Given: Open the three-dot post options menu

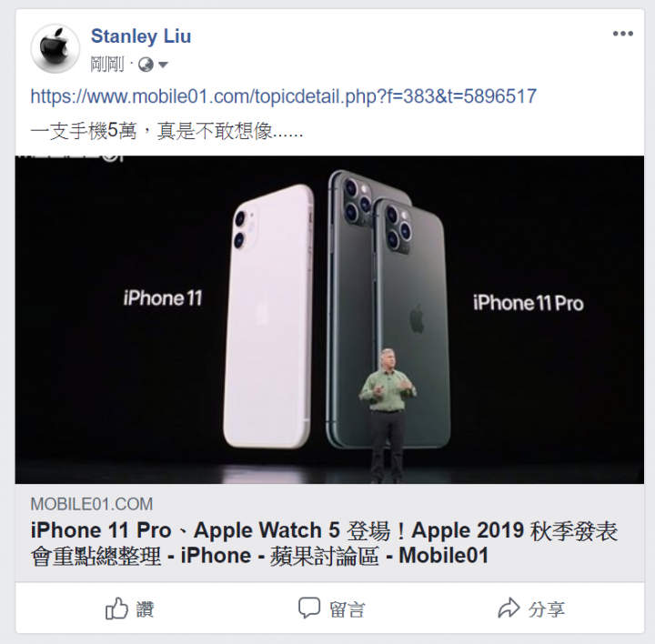Looking at the screenshot, I should (x=623, y=34).
